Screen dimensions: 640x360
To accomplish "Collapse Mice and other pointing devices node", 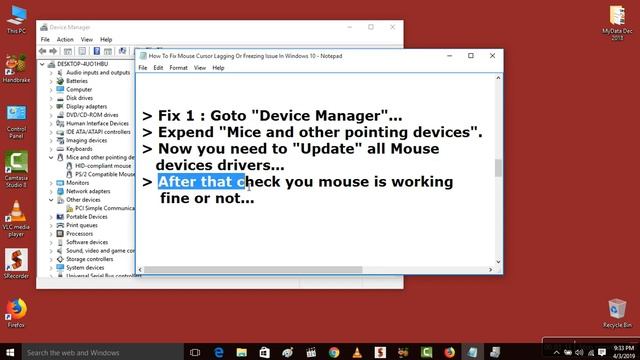I will click(51, 158).
